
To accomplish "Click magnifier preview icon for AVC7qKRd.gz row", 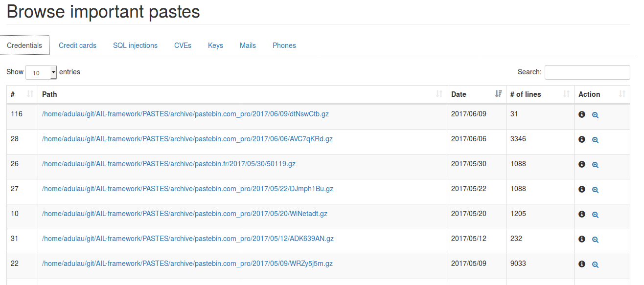I will (595, 140).
